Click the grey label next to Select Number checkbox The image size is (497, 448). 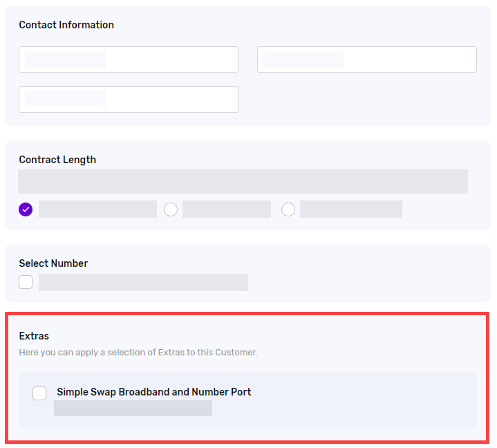(x=143, y=282)
